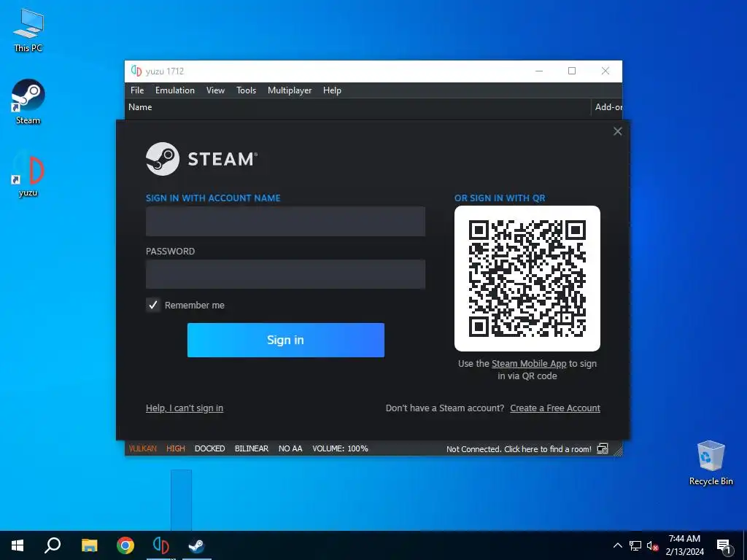Switch to Steam via taskbar icon
747x560 pixels.
[x=196, y=545]
